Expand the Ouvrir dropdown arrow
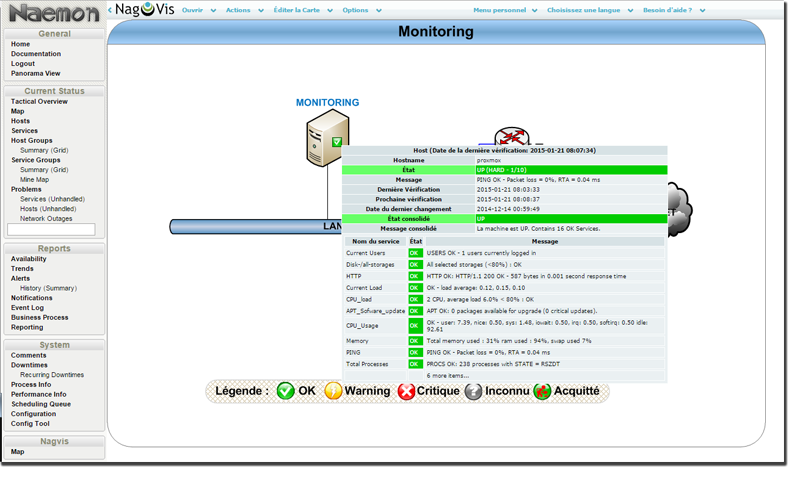 click(x=213, y=10)
